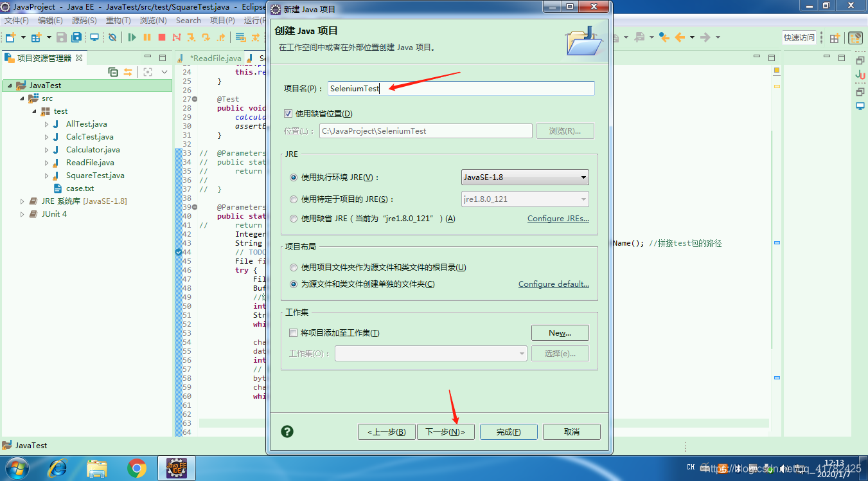The image size is (868, 481).
Task: Click the orange Back navigation arrow
Action: (x=680, y=37)
